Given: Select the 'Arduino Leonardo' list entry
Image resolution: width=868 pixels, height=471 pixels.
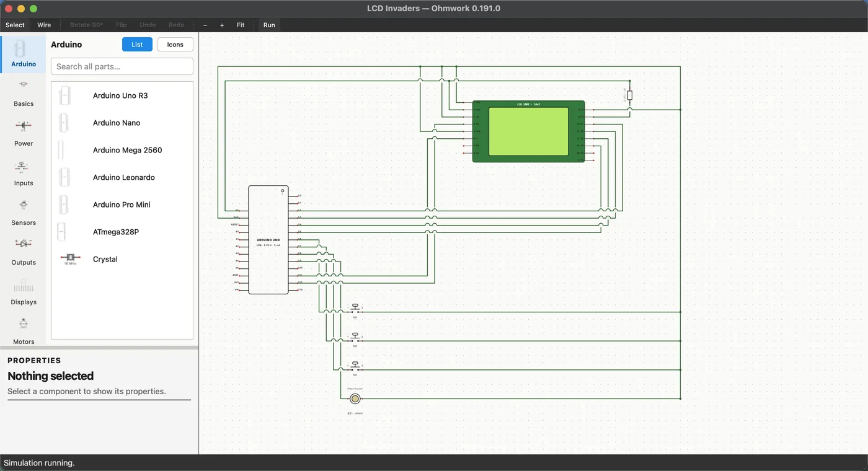Looking at the screenshot, I should tap(122, 177).
